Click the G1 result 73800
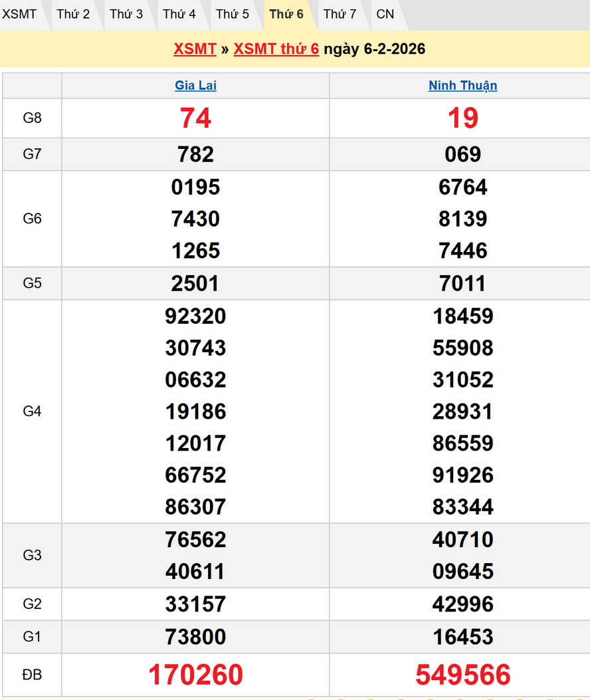This screenshot has width=590, height=700. pyautogui.click(x=195, y=637)
